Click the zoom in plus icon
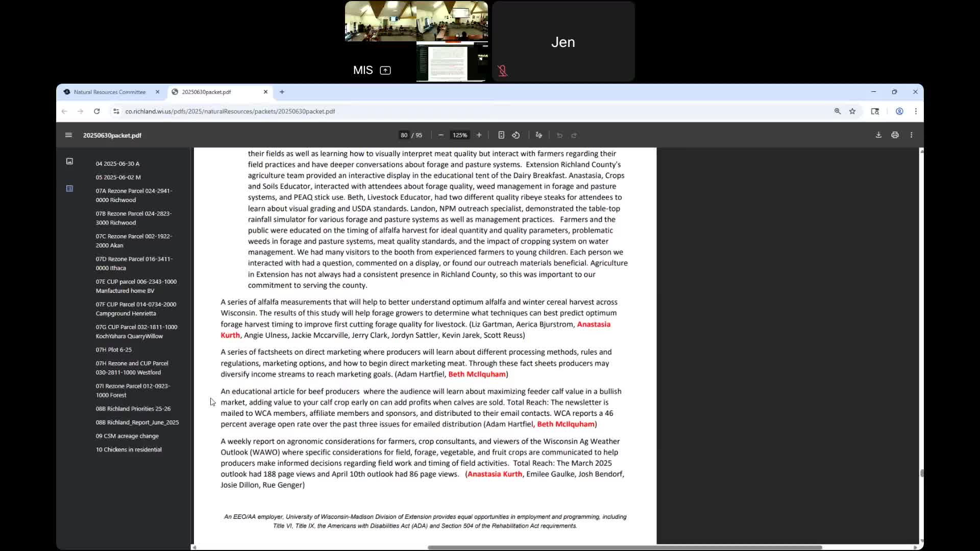 479,135
